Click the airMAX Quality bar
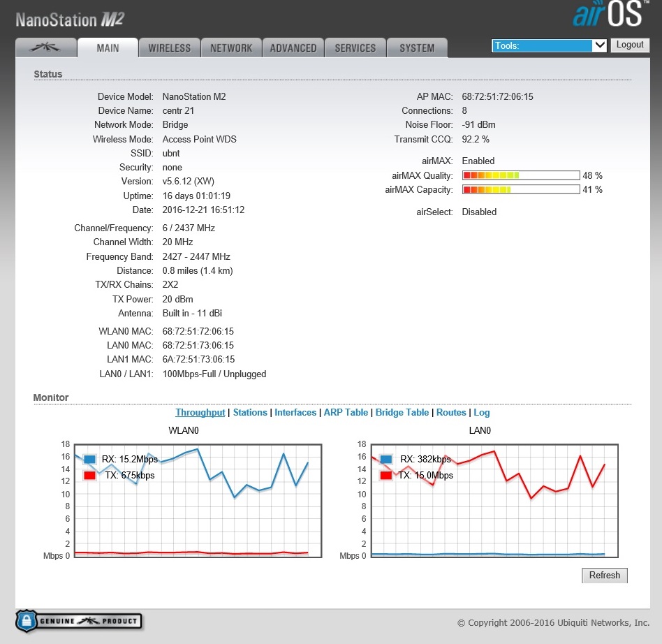 pyautogui.click(x=521, y=175)
